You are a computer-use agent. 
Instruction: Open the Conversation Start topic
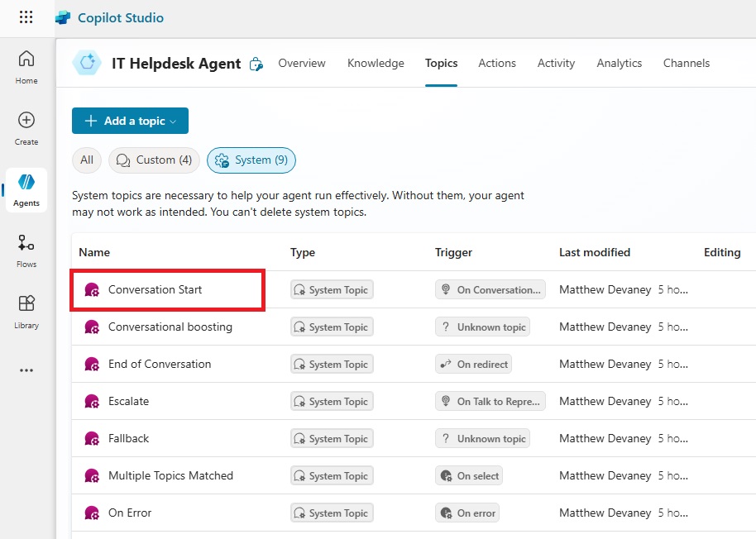coord(156,289)
